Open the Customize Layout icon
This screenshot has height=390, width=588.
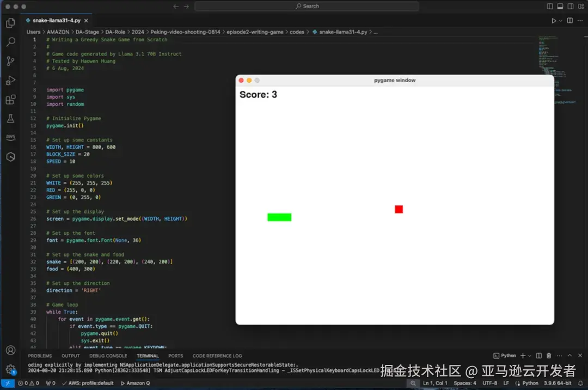[581, 7]
